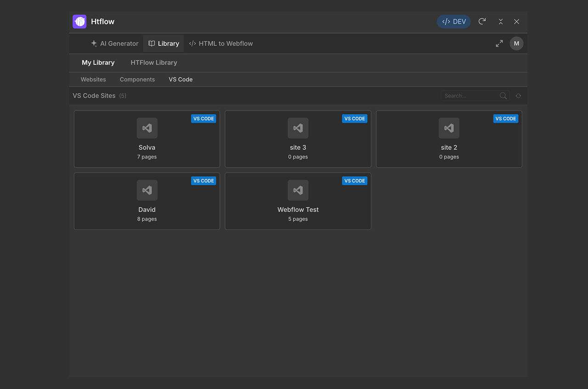Reload the Htflow panel with refresh icon
588x389 pixels.
tap(482, 21)
